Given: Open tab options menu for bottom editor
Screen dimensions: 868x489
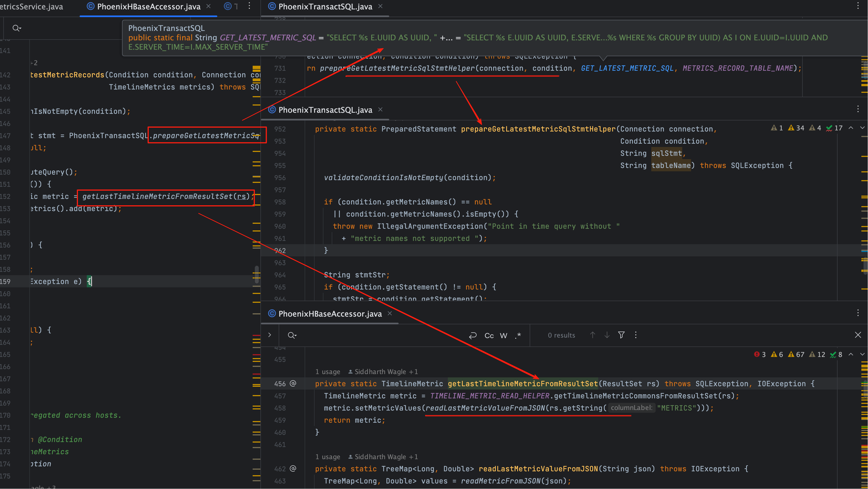Looking at the screenshot, I should point(858,313).
